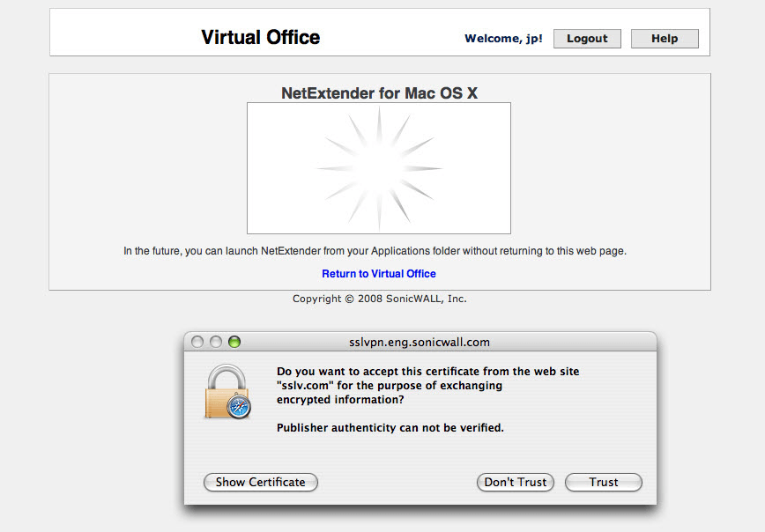Image resolution: width=765 pixels, height=532 pixels.
Task: Open the Help page
Action: (x=664, y=38)
